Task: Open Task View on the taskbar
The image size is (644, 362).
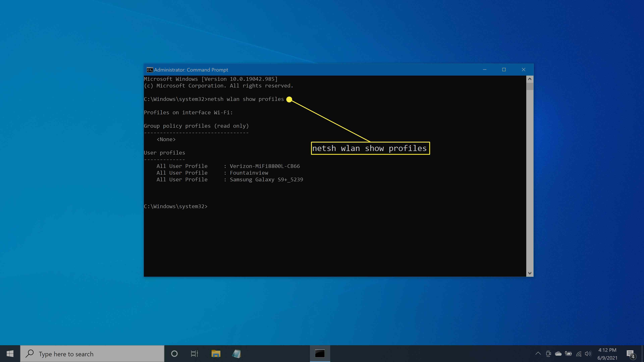Action: (194, 354)
